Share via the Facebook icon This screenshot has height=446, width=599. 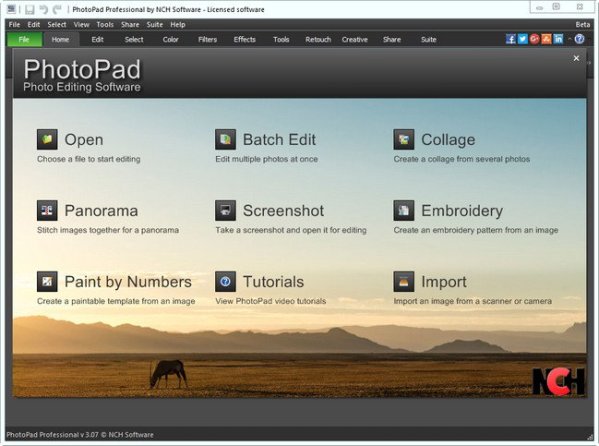[511, 39]
